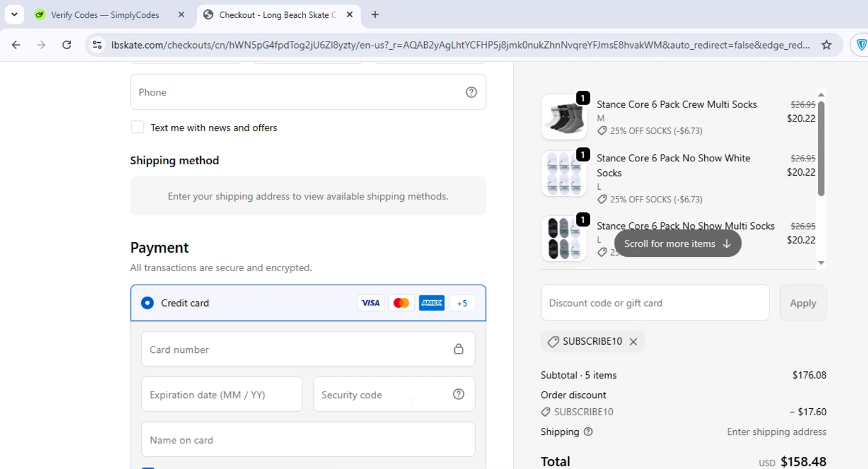Click the Shipping method heading

(x=175, y=160)
